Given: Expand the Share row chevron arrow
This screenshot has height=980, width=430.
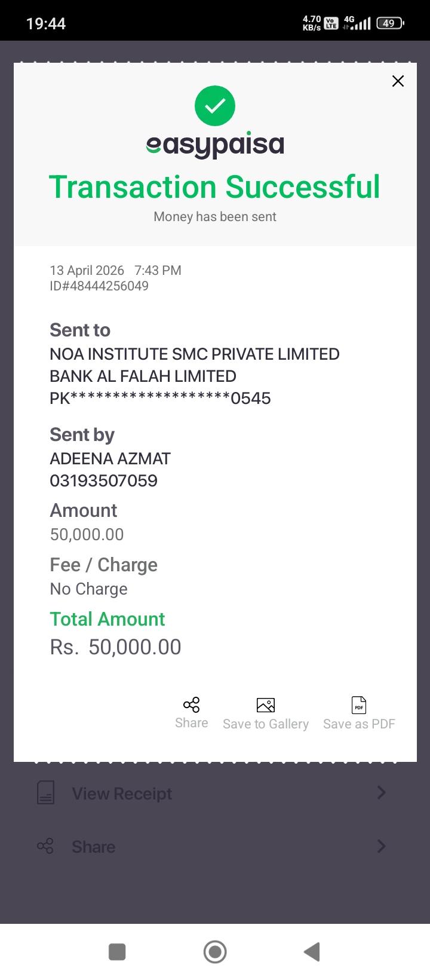Looking at the screenshot, I should (x=382, y=846).
